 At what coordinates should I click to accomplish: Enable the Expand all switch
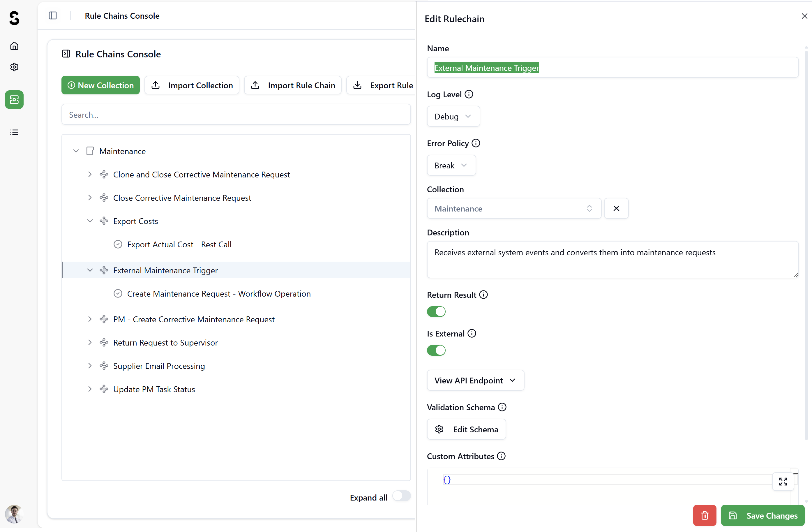tap(402, 496)
